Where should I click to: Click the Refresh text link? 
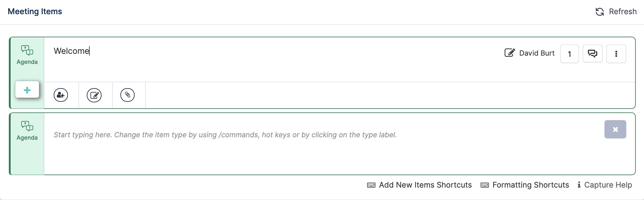coord(623,12)
